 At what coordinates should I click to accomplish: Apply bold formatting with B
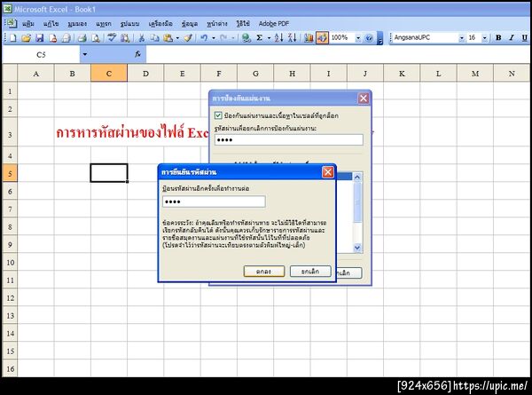tap(498, 37)
